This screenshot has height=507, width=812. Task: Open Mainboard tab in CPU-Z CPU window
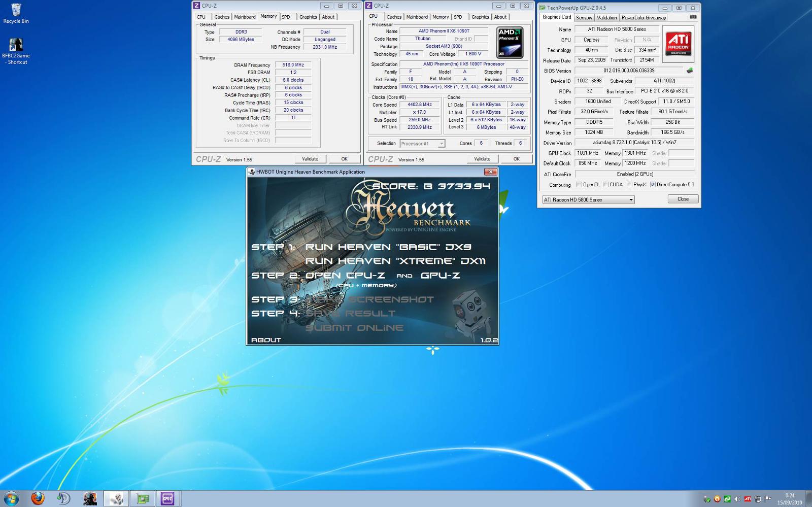point(417,17)
